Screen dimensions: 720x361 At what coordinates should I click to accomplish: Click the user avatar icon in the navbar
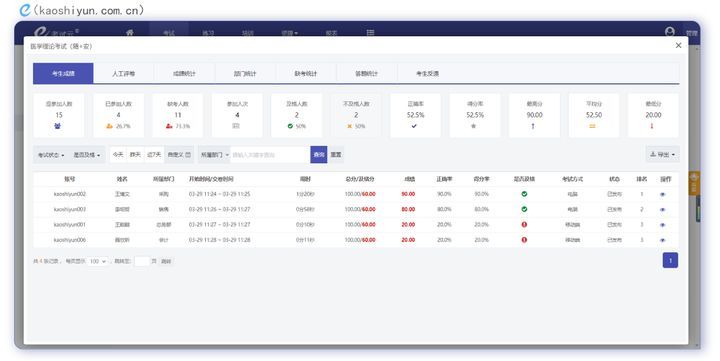[x=669, y=31]
